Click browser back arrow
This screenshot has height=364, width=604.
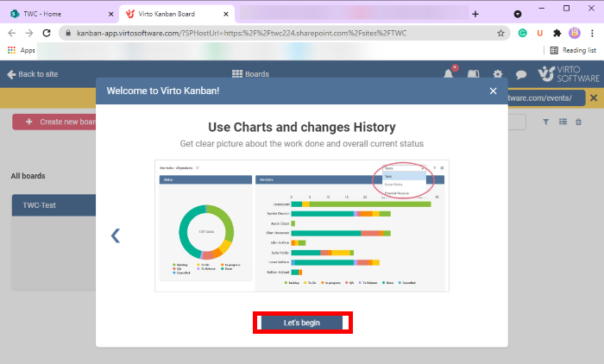[x=12, y=33]
